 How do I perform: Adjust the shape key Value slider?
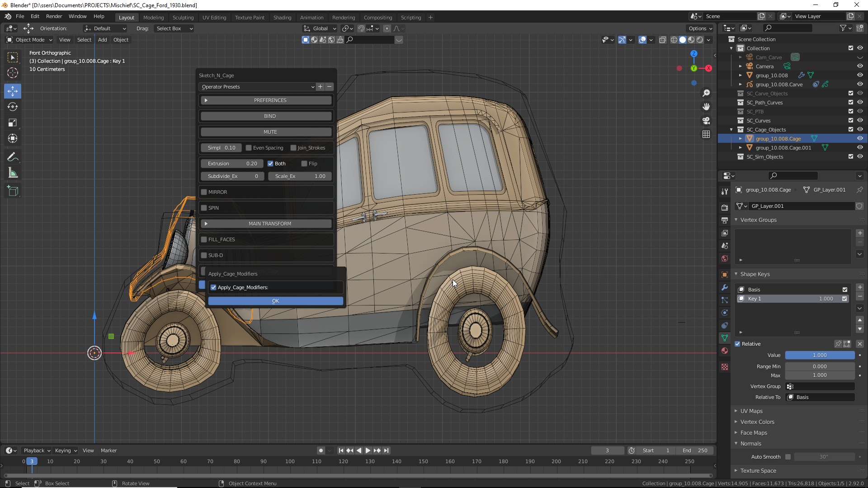(820, 355)
